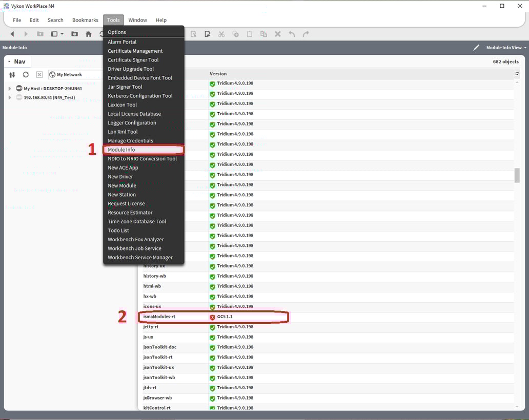The image size is (529, 420).
Task: Click the Home toolbar icon
Action: [x=88, y=34]
